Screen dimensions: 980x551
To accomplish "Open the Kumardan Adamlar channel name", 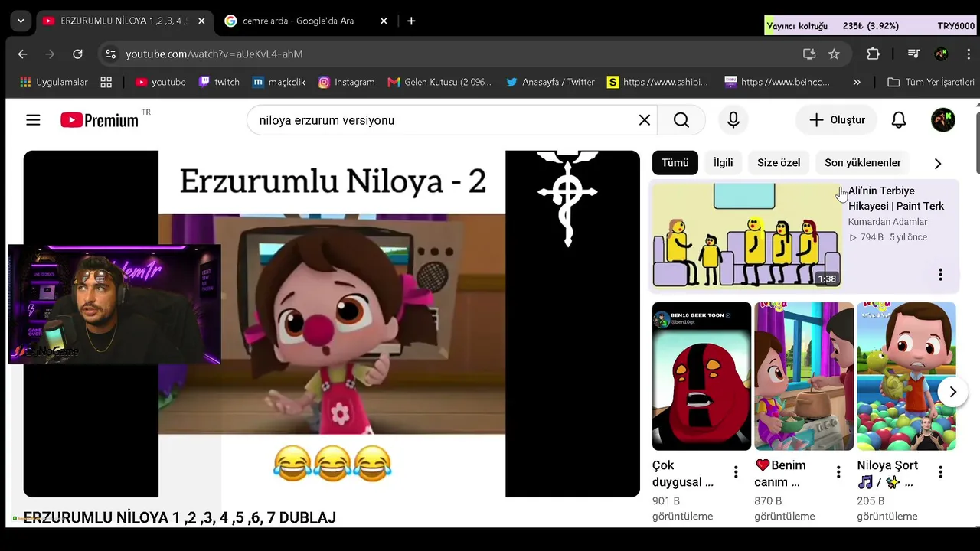I will click(887, 222).
